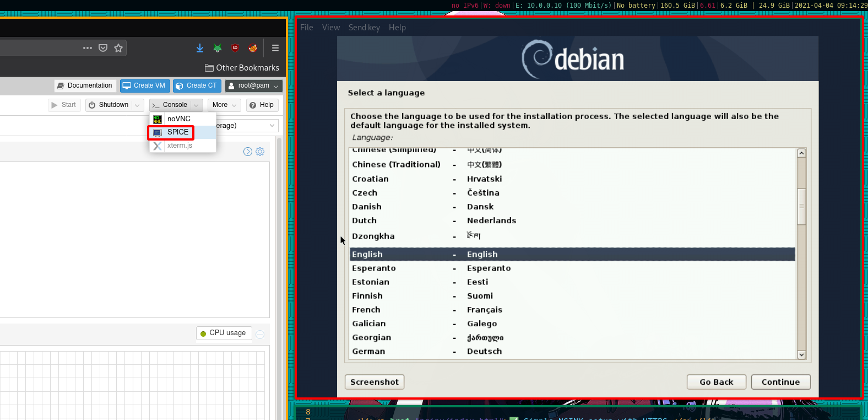Click Proxmox Help button
The height and width of the screenshot is (420, 868).
[262, 105]
